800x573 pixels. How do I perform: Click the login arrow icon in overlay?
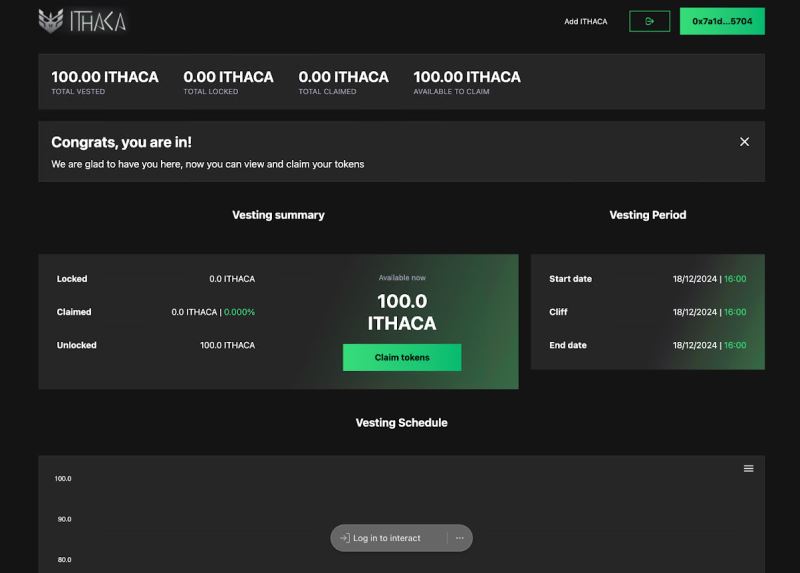tap(345, 538)
